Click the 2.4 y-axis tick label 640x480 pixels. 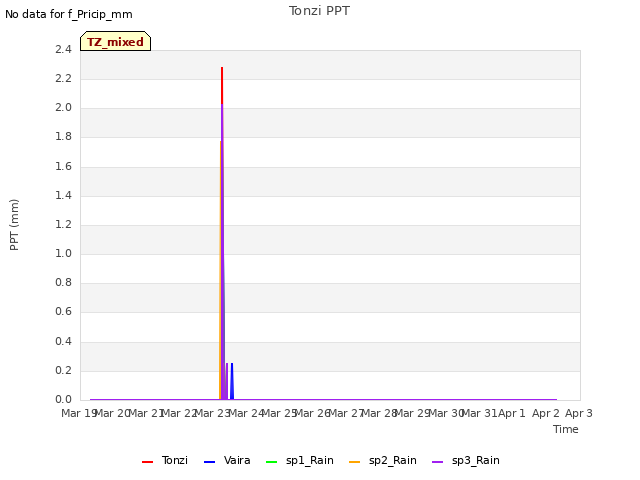click(x=63, y=49)
